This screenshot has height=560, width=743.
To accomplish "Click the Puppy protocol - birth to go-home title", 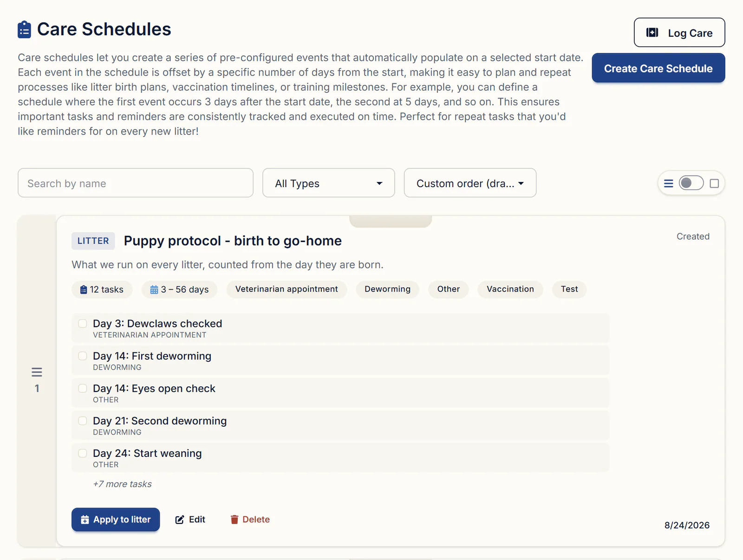I will [233, 241].
